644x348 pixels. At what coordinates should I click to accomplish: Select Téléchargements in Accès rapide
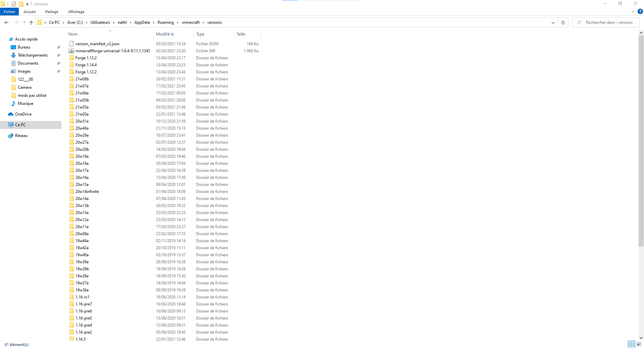(33, 55)
